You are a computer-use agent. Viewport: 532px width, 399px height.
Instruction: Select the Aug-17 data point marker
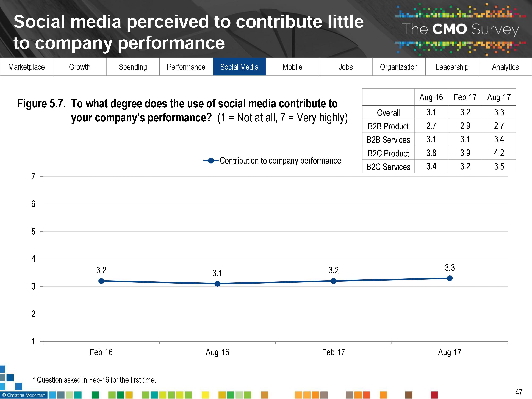pyautogui.click(x=450, y=278)
